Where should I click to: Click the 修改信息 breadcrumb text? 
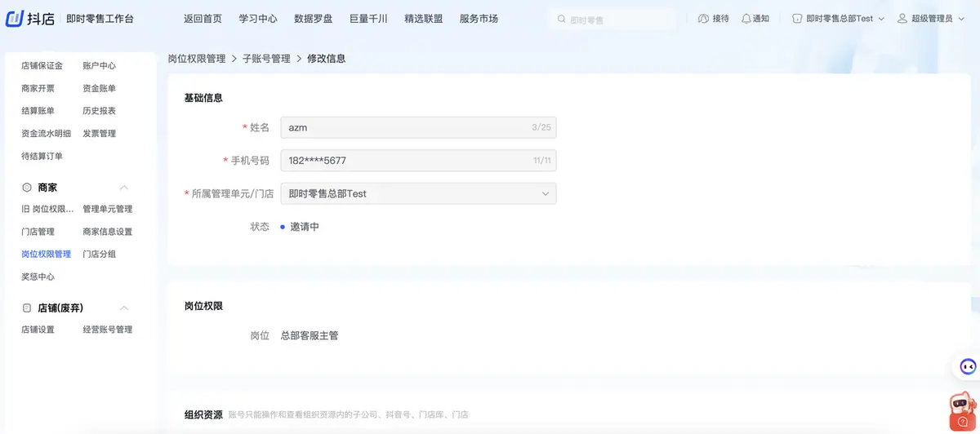326,59
